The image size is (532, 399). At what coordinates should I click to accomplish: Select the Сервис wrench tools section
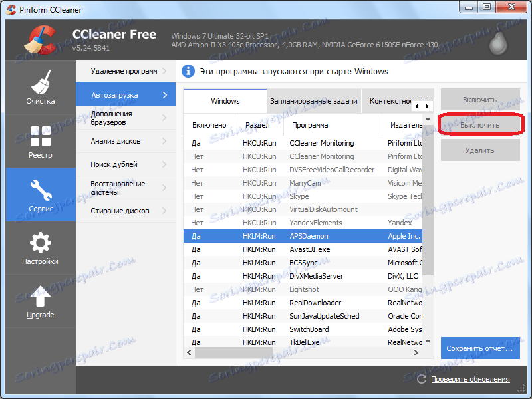[x=41, y=194]
